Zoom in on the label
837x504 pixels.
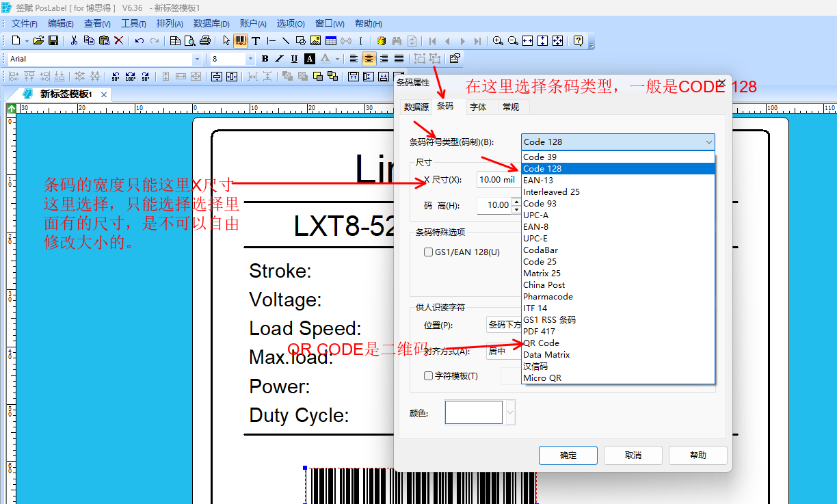498,41
